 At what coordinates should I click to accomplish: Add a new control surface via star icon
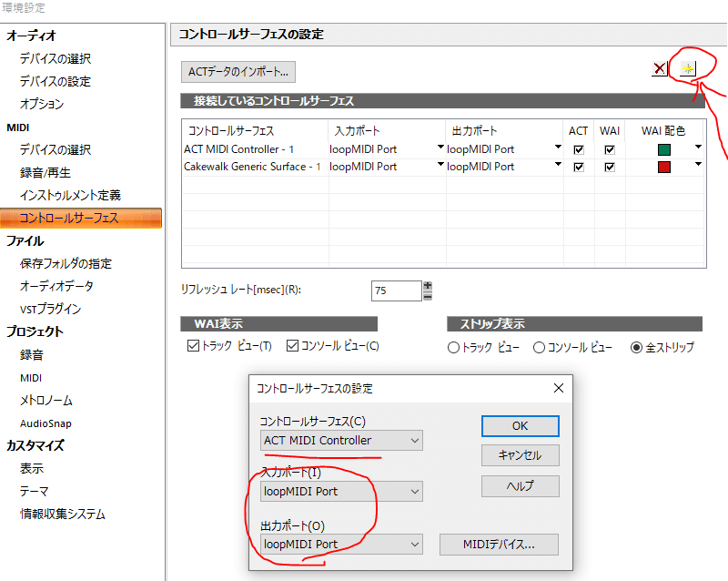point(690,67)
